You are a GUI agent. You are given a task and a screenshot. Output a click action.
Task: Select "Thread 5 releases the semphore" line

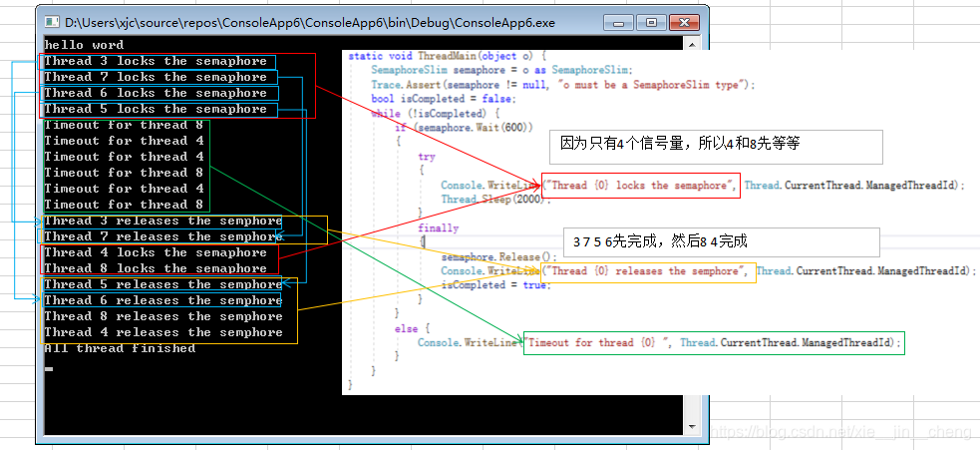[163, 284]
